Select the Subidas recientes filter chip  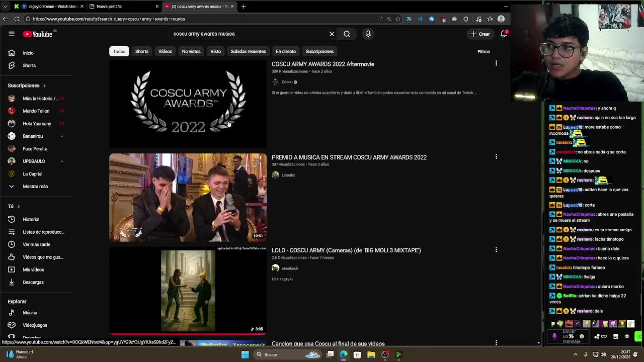[x=248, y=51]
